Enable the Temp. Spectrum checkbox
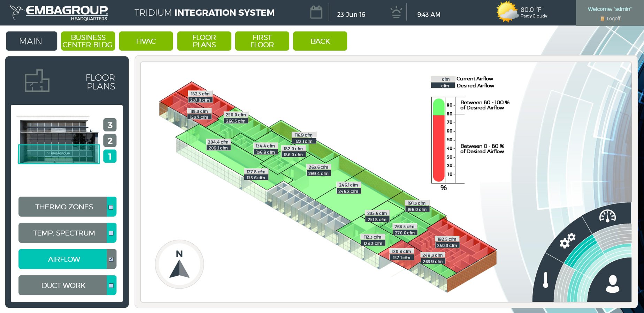The image size is (644, 313). point(111,233)
